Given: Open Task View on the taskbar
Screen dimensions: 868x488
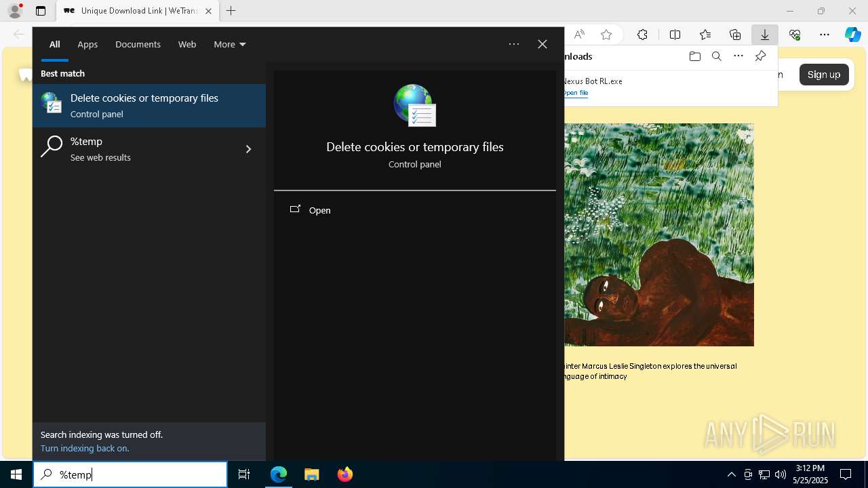Looking at the screenshot, I should [244, 474].
